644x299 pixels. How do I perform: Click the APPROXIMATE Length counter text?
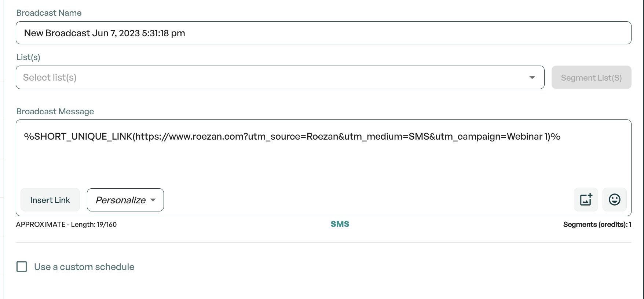66,225
